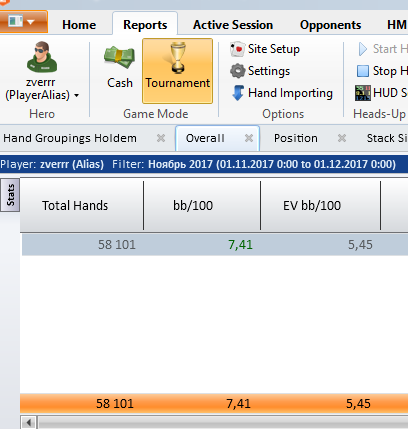
Task: Click the 7,41 total in orange summary row
Action: click(x=238, y=404)
